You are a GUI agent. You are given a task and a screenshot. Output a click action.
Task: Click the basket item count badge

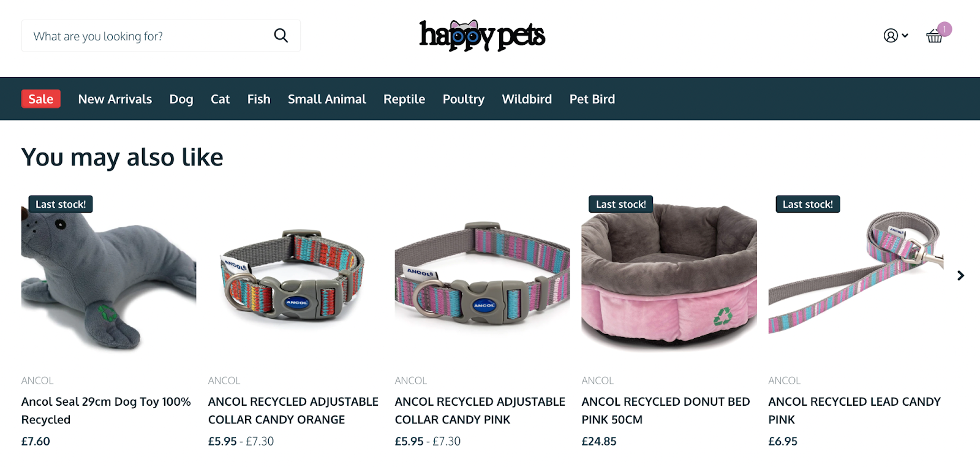[x=944, y=29]
